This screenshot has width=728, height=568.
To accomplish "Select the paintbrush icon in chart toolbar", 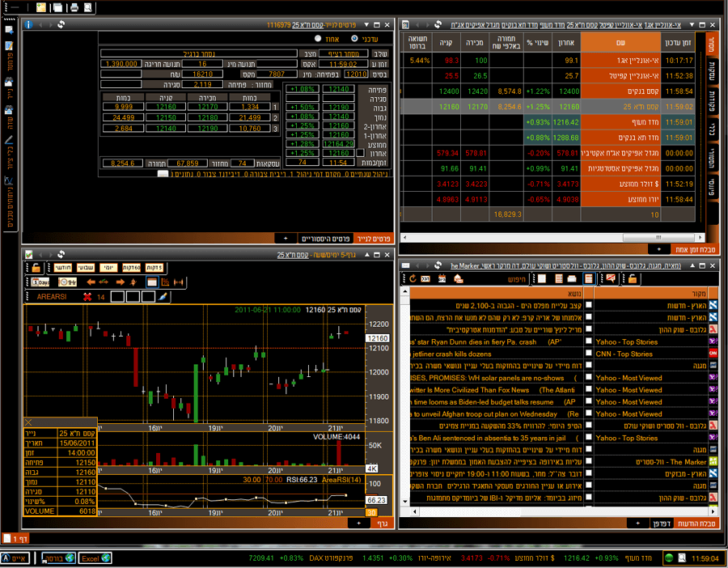I will [163, 297].
